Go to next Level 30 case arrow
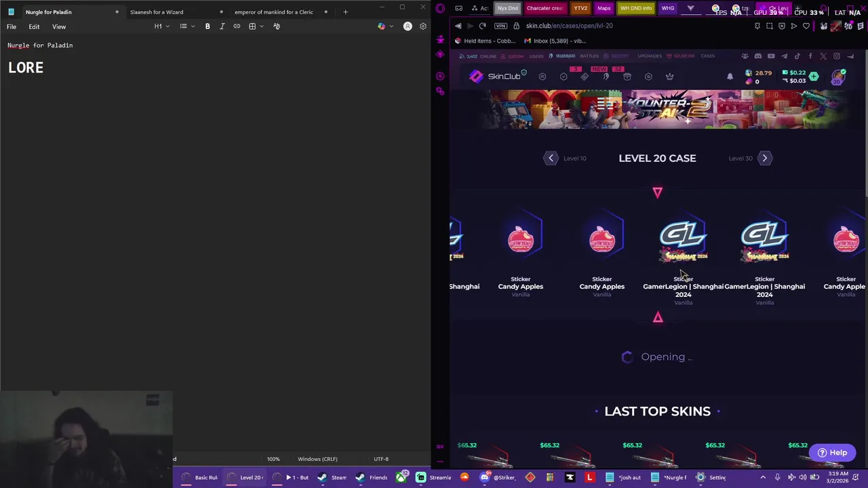The width and height of the screenshot is (868, 488). [764, 158]
